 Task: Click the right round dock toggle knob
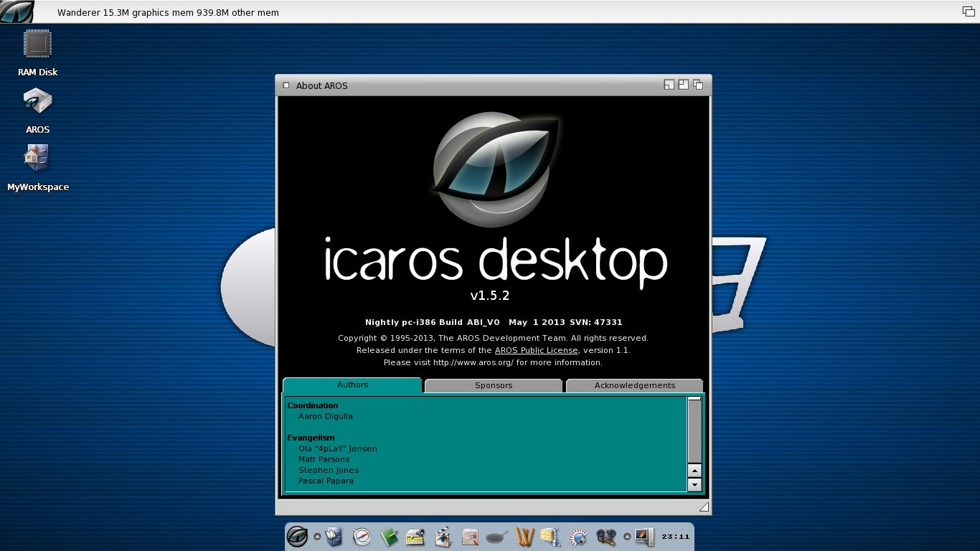point(627,537)
